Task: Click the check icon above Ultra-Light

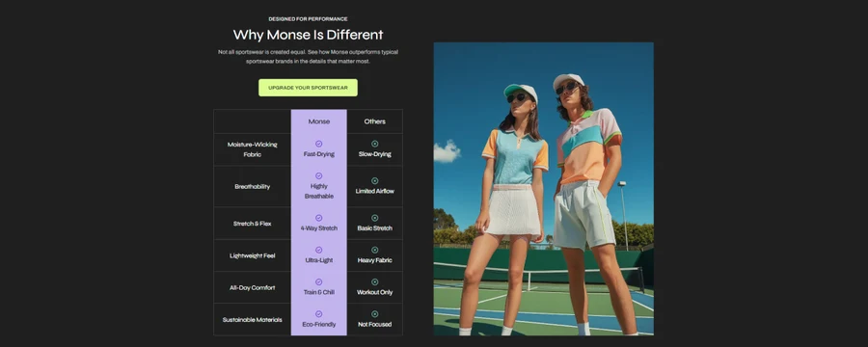Action: coord(319,251)
